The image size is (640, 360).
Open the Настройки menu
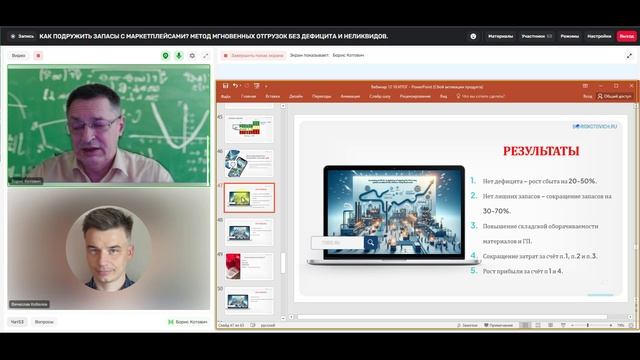pyautogui.click(x=599, y=36)
